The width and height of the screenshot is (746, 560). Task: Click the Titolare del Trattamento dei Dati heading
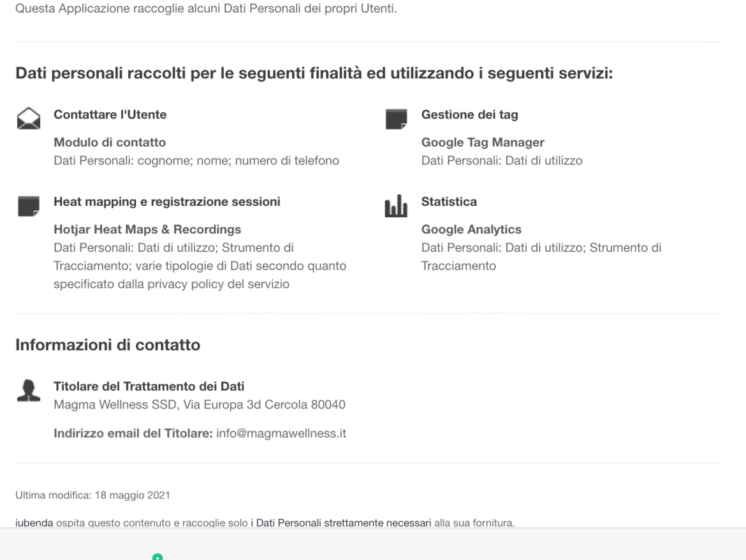point(149,386)
